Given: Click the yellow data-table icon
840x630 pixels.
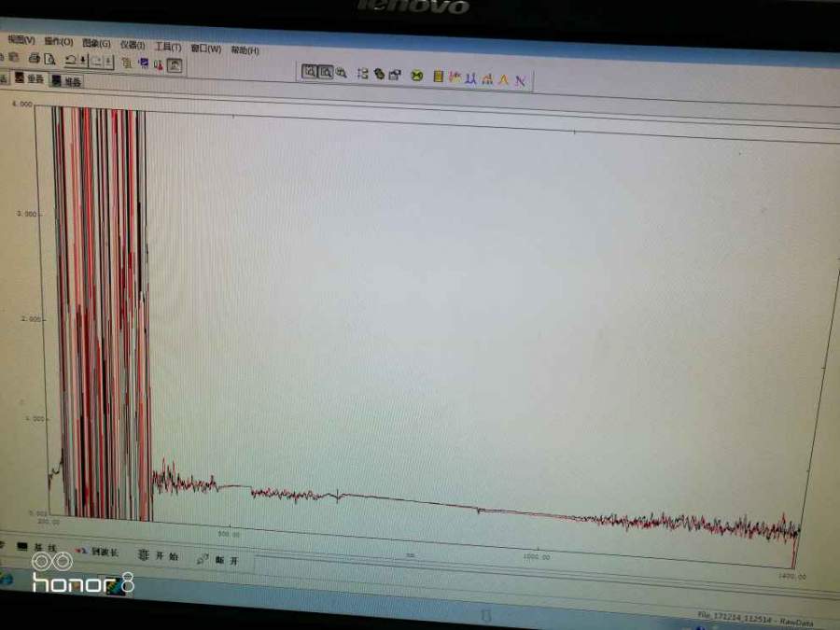Looking at the screenshot, I should coord(439,77).
